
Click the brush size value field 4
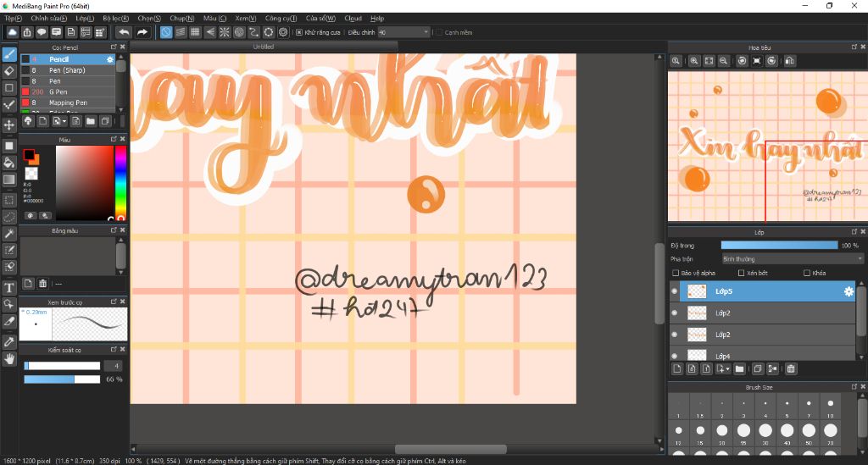(x=114, y=365)
